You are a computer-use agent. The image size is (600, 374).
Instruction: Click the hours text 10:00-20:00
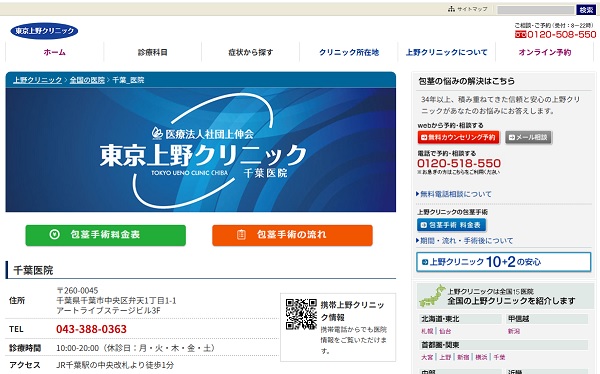tap(78, 348)
